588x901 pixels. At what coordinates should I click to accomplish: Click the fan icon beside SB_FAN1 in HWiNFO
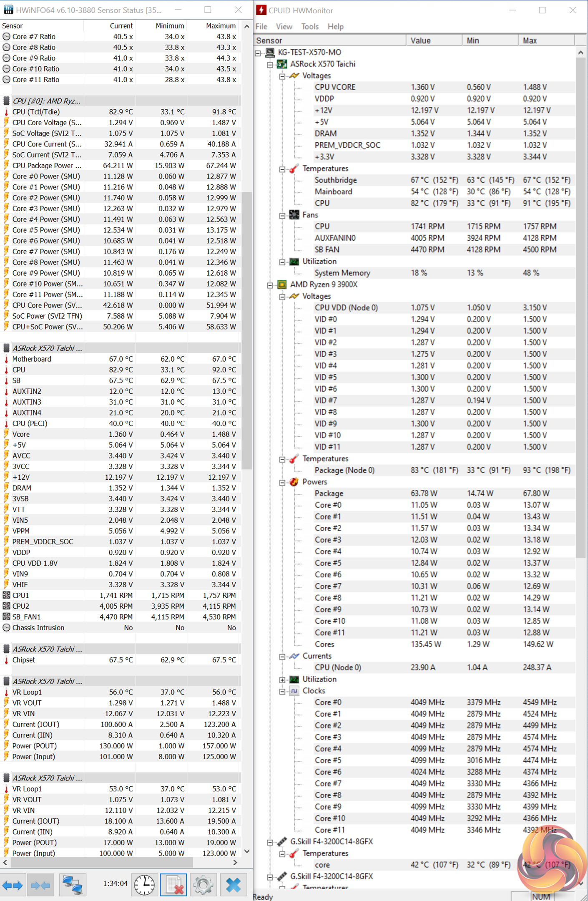coord(6,617)
